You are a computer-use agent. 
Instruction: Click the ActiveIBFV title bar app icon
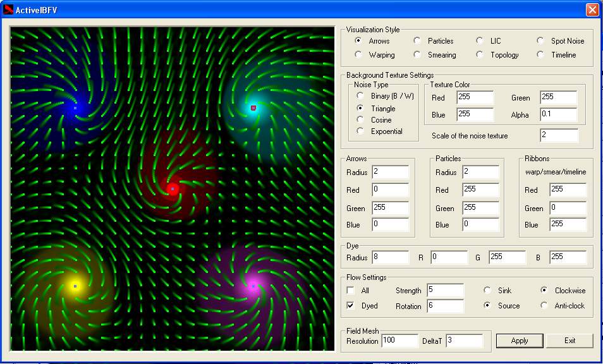tap(9, 9)
